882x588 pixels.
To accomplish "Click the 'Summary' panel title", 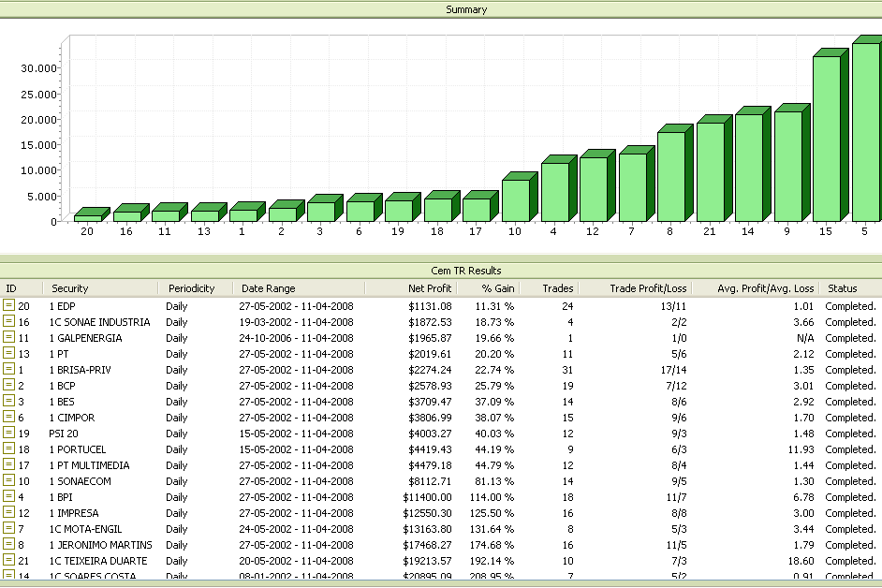I will [466, 9].
